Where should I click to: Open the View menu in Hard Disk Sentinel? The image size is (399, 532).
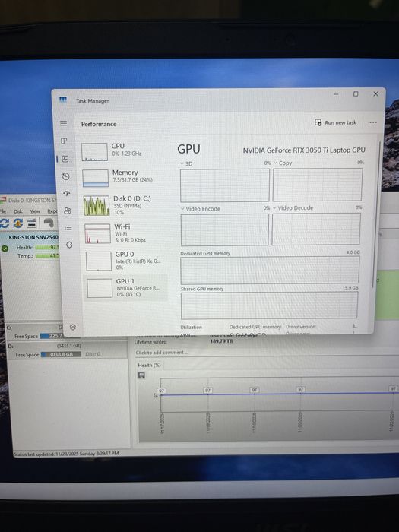click(x=35, y=211)
